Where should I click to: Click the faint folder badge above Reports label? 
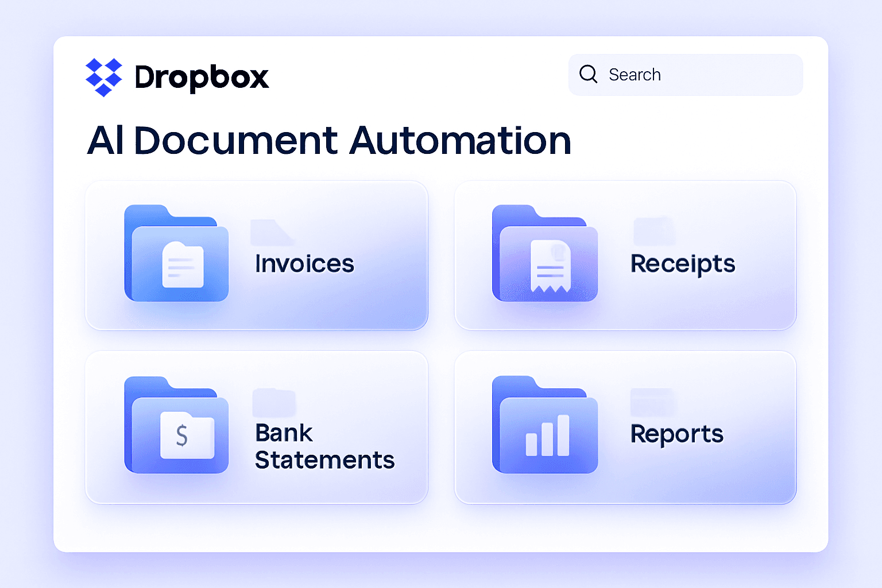(652, 402)
